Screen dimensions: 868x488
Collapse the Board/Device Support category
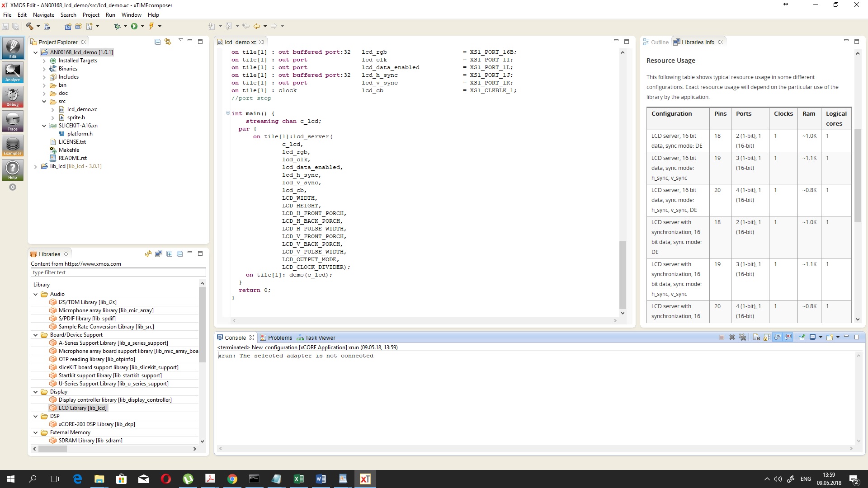(x=36, y=335)
